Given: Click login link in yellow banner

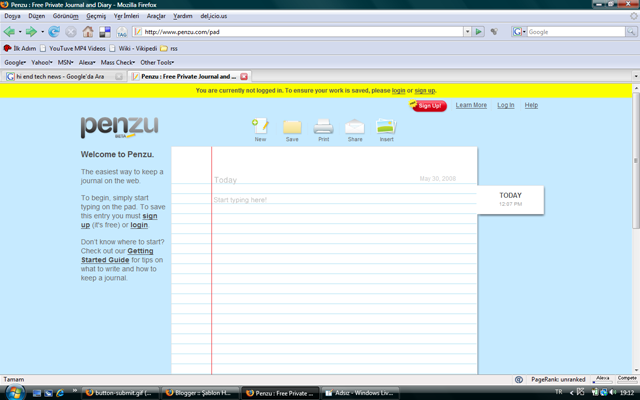Looking at the screenshot, I should click(x=398, y=91).
